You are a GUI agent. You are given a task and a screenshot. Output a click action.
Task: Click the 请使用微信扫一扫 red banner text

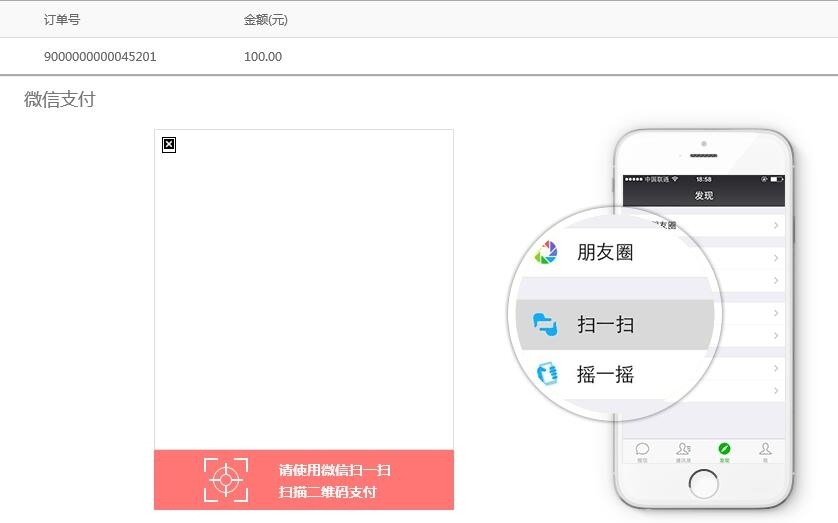pos(335,470)
